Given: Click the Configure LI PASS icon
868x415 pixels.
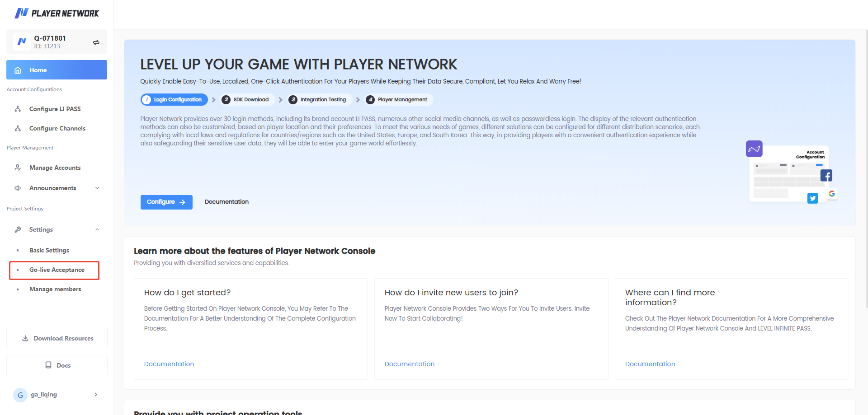Looking at the screenshot, I should pyautogui.click(x=18, y=109).
